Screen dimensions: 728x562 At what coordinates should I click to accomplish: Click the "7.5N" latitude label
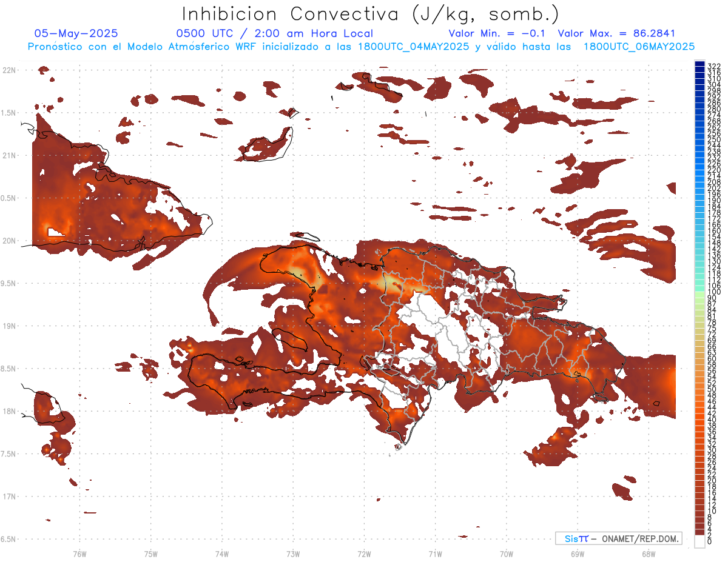8,454
